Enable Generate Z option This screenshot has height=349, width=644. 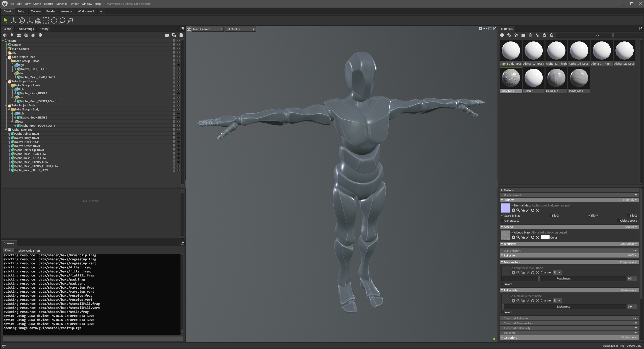(x=503, y=221)
